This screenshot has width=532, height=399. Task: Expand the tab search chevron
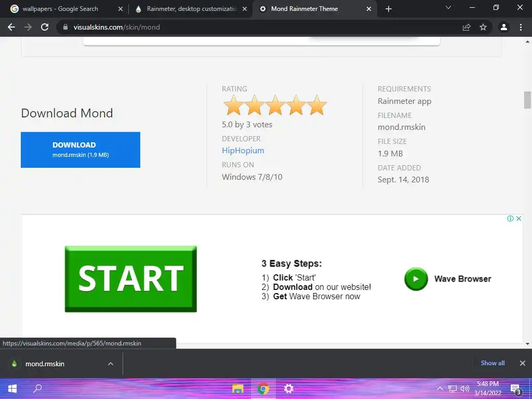[x=448, y=7]
